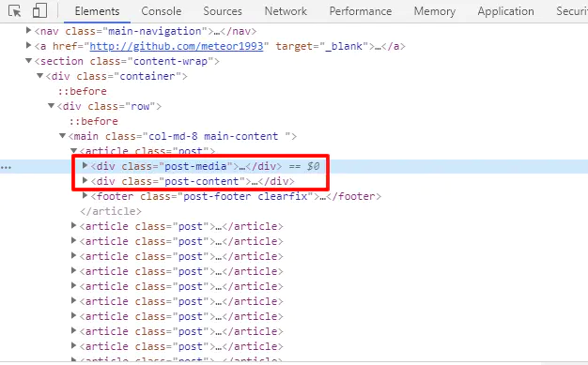Image resolution: width=588 pixels, height=365 pixels.
Task: Select the nav class main-navigation row
Action: pos(146,31)
